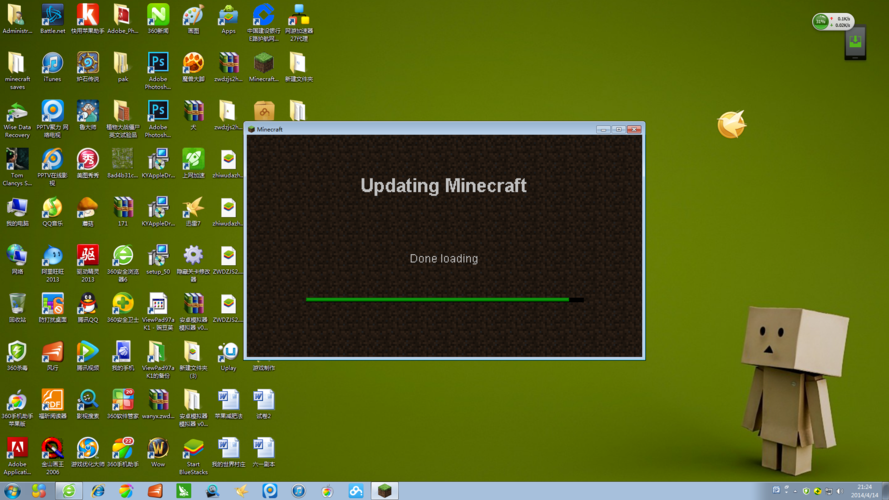Open Internet Explorer from the taskbar

coord(98,491)
